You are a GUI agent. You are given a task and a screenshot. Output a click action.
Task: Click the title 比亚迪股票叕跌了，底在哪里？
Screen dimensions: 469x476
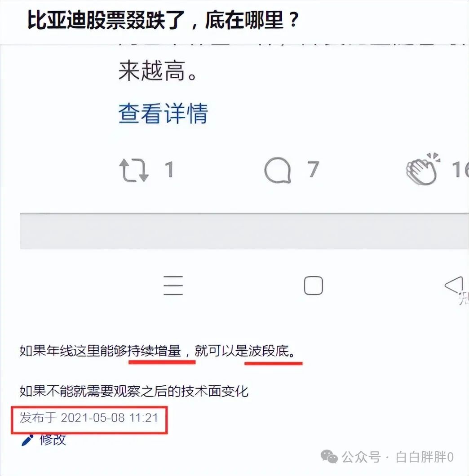pos(164,20)
